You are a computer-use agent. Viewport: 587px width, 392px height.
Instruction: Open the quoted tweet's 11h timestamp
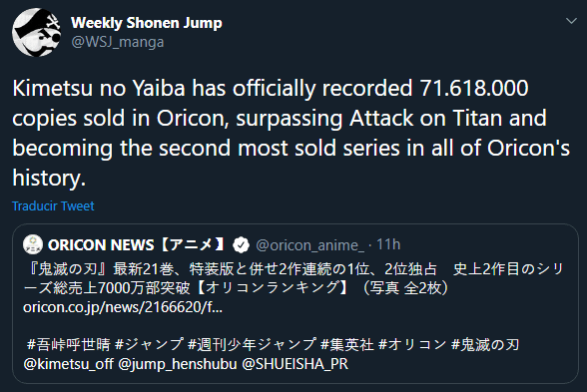388,244
